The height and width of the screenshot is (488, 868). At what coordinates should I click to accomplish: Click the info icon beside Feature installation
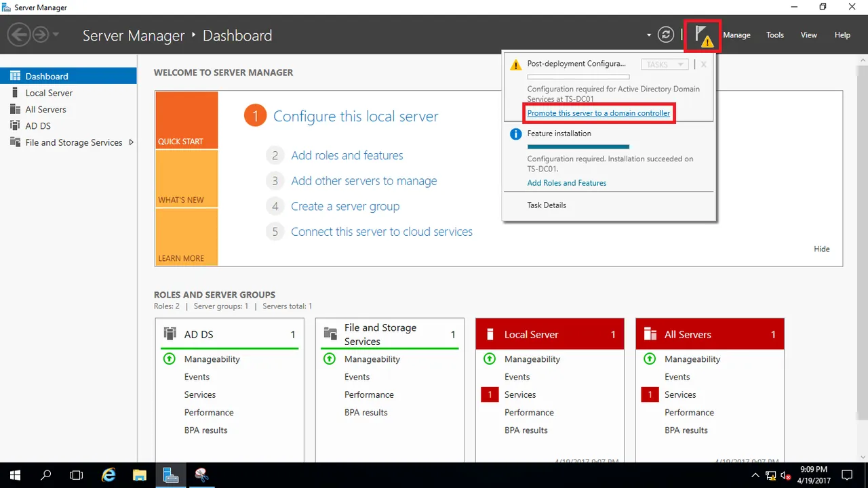[516, 134]
